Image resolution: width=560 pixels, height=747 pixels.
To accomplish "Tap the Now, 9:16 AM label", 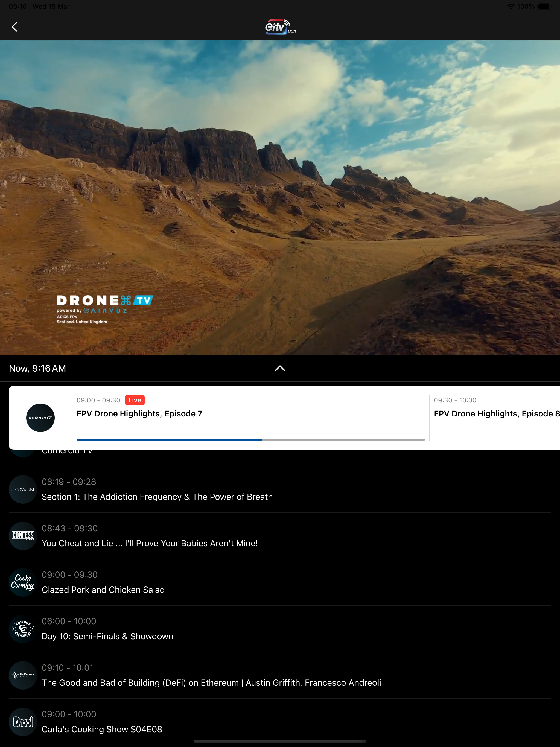I will click(x=37, y=368).
